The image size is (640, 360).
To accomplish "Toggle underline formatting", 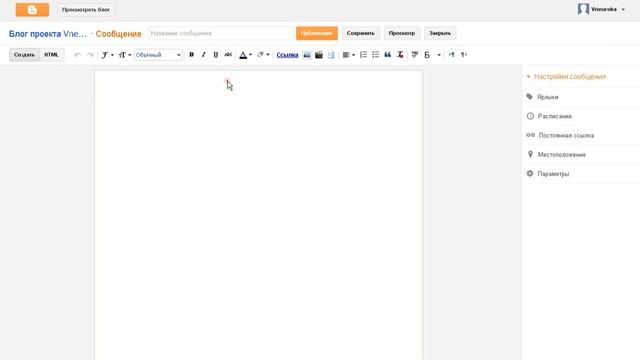I will [x=216, y=55].
